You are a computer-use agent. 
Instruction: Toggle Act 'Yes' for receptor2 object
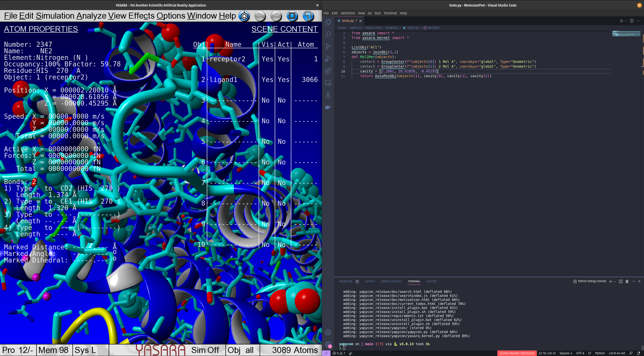[x=284, y=59]
